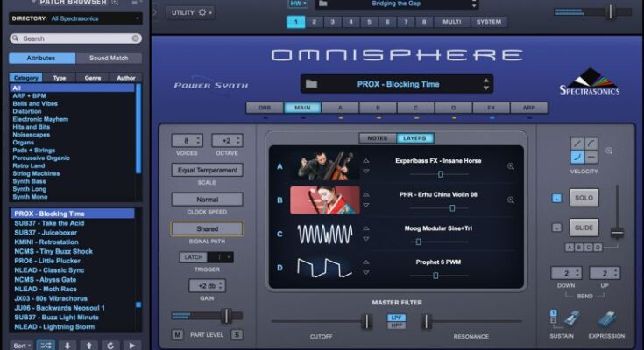644x350 pixels.
Task: Click the Equal Temperament scale button
Action: tap(207, 170)
